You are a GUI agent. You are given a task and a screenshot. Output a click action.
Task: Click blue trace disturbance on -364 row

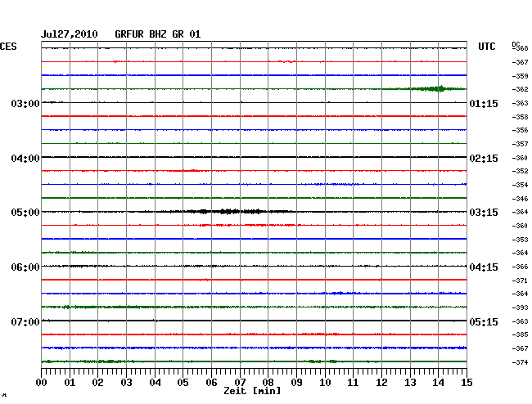pyautogui.click(x=343, y=293)
